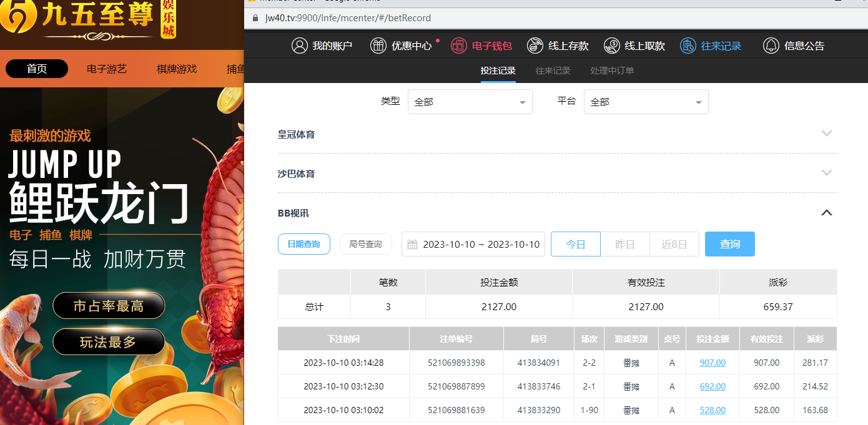The image size is (868, 425).
Task: Click the 派彩 column header in the bet list
Action: 815,339
